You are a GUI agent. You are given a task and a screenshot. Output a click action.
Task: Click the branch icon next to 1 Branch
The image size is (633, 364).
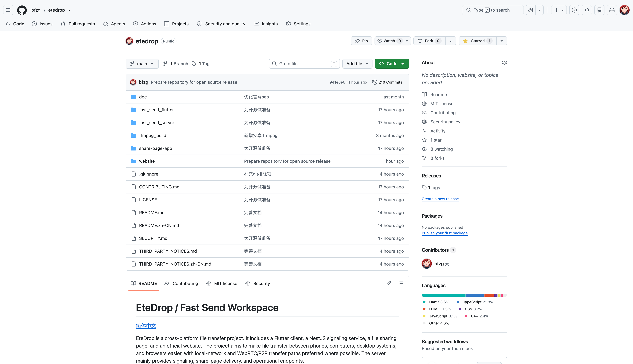click(165, 64)
